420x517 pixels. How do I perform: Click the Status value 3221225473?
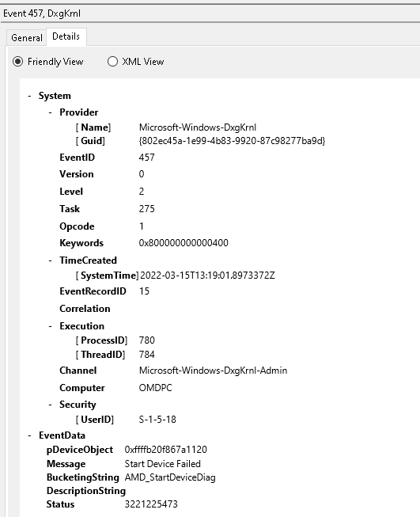151,504
